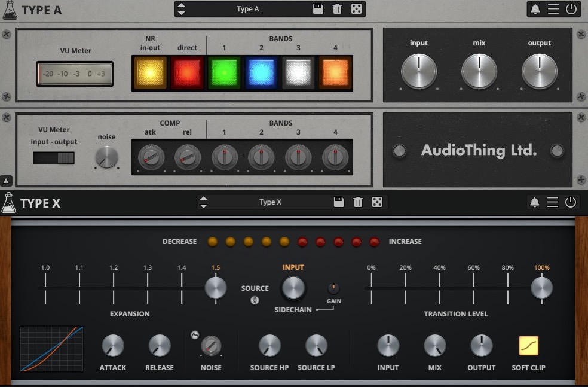This screenshot has width=588, height=387.
Task: Toggle the red direct button
Action: 187,73
